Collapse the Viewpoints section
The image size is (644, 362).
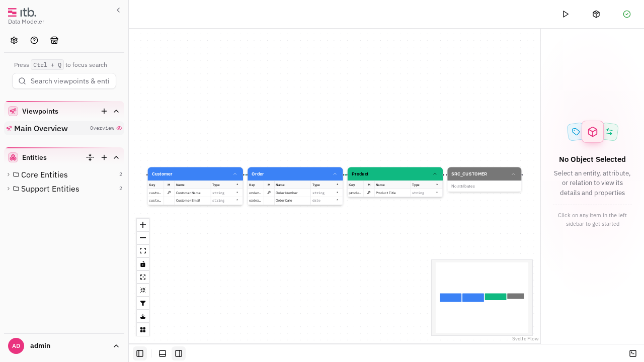116,111
